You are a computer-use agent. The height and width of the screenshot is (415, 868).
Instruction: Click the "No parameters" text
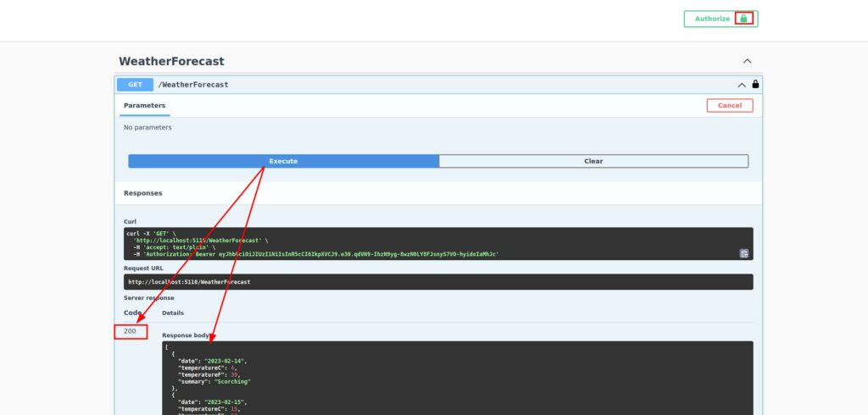point(147,128)
